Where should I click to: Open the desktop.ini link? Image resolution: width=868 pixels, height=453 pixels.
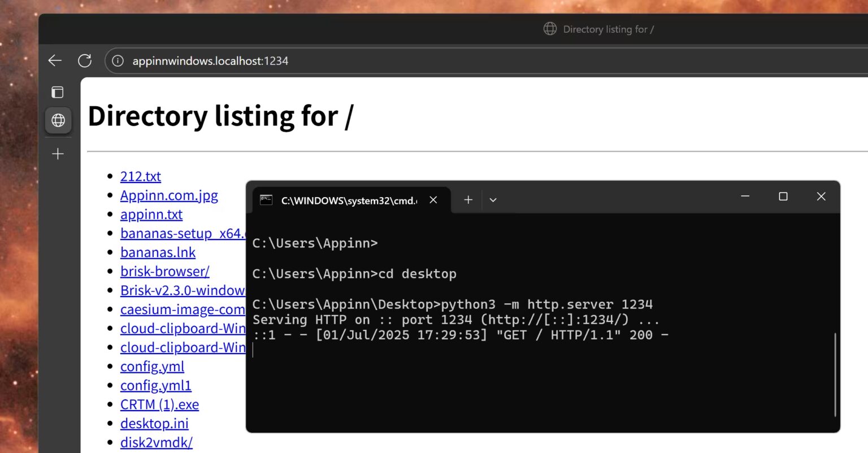(x=154, y=423)
